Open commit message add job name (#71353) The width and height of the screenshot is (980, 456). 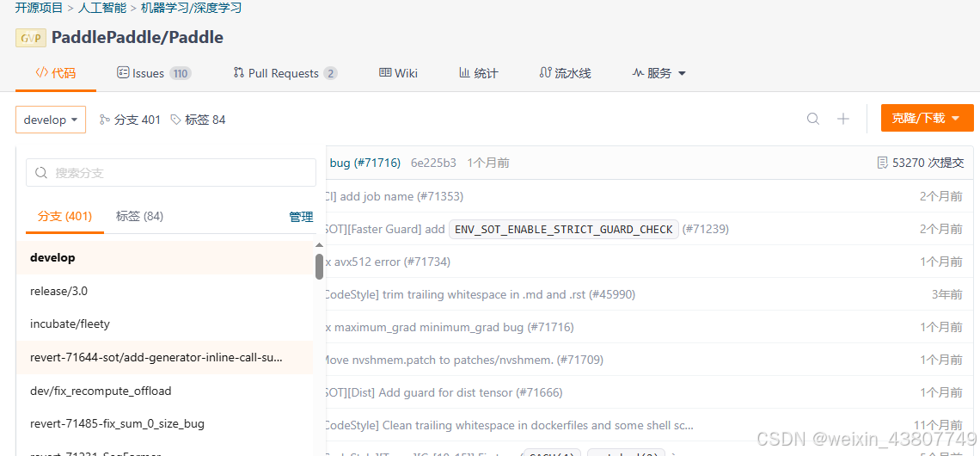tap(395, 196)
